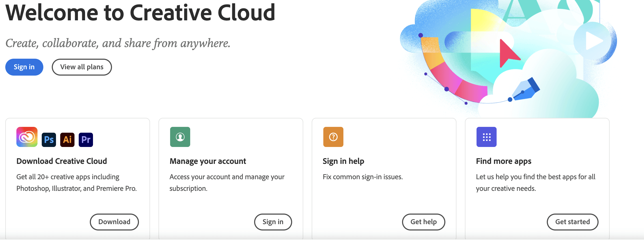Screen dimensions: 644x240
Task: Click the orange question mark help icon
Action: 333,137
